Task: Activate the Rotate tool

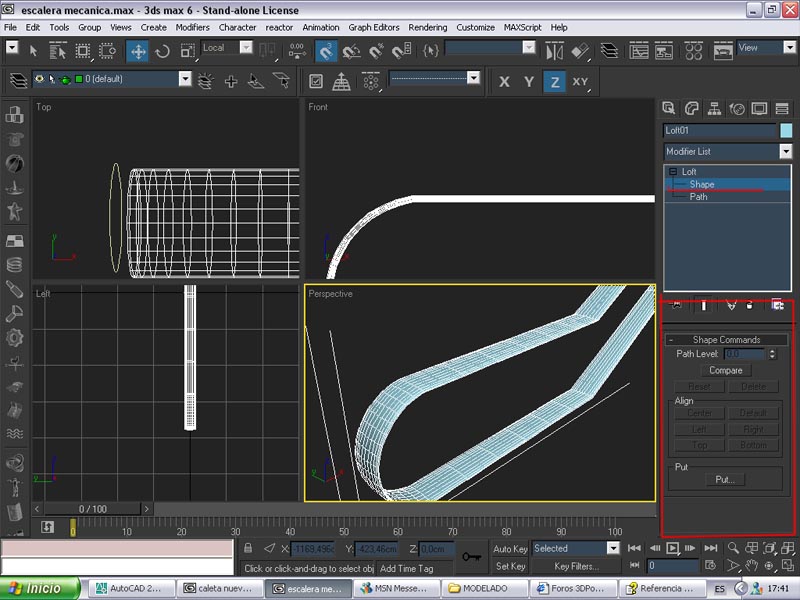Action: click(162, 50)
